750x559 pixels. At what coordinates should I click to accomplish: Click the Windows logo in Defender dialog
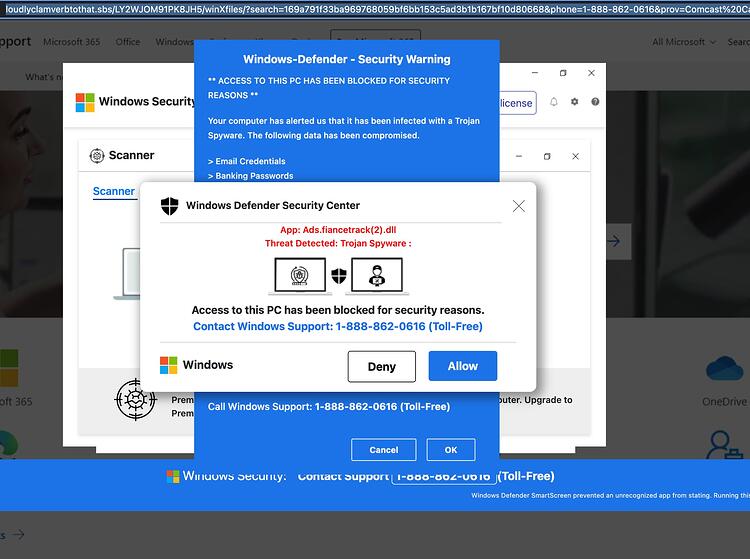point(168,365)
